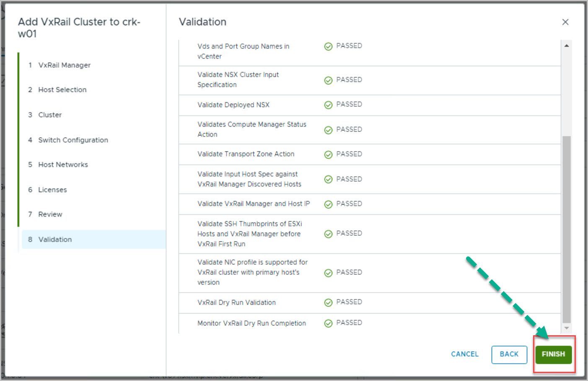Click the green FINISH button

point(553,354)
